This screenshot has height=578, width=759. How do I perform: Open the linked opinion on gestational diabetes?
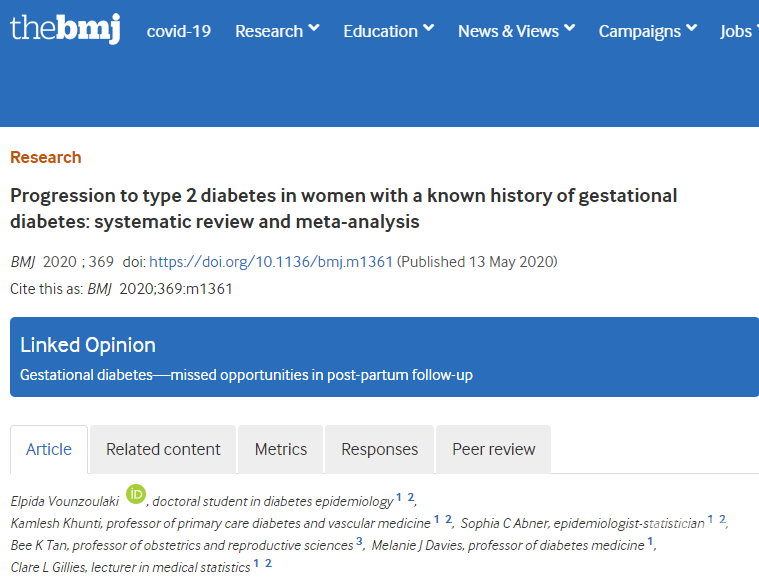[x=246, y=375]
